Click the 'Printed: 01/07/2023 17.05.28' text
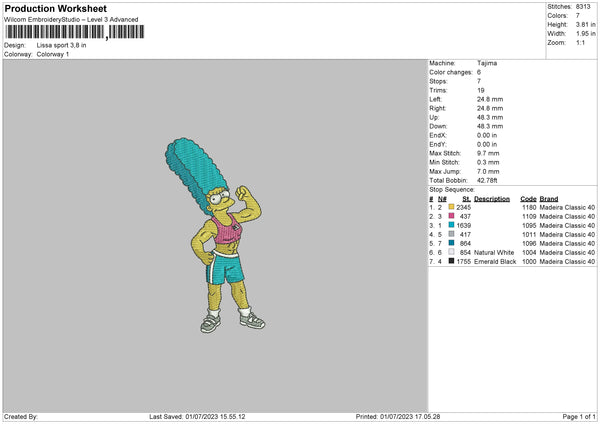Viewport: 600px width, 424px height. (x=398, y=417)
